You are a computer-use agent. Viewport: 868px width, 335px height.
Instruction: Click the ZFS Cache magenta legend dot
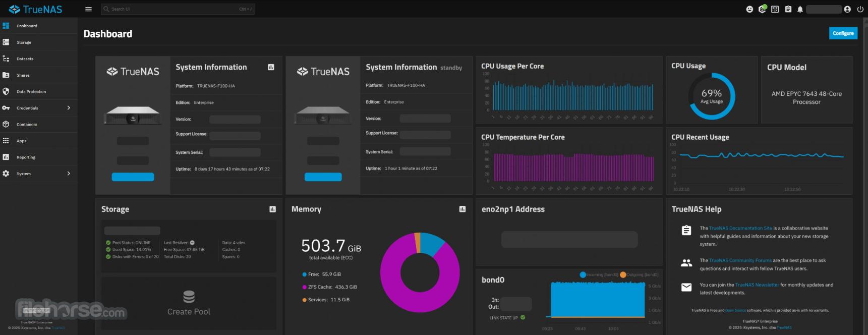tap(304, 287)
